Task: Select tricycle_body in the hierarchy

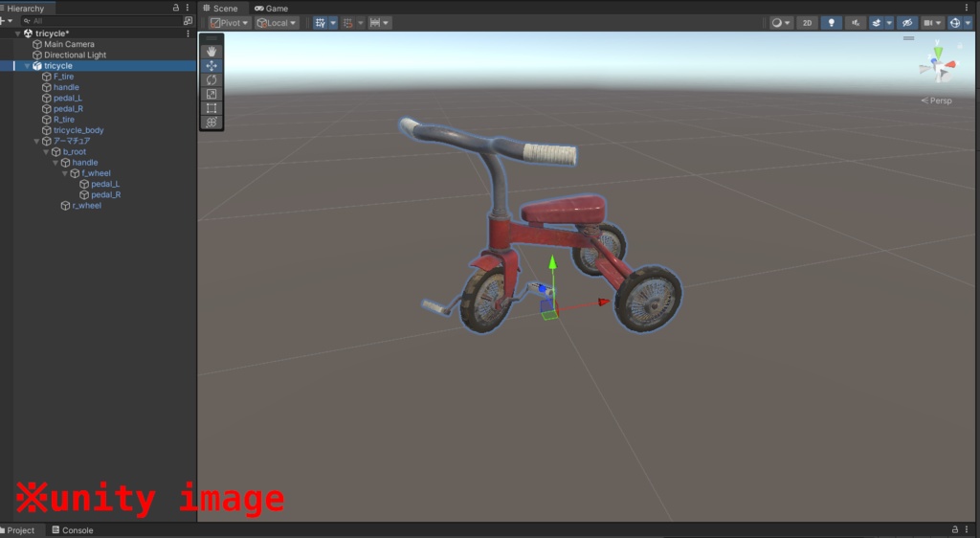Action: tap(78, 130)
